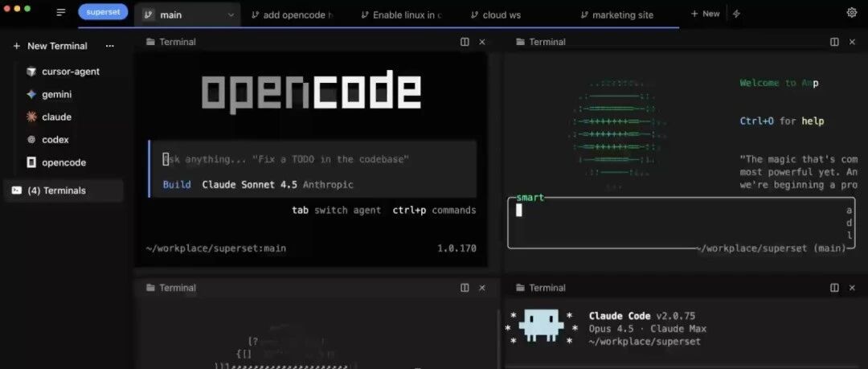Click the Build agent label in opencode
Image resolution: width=868 pixels, height=369 pixels.
177,185
